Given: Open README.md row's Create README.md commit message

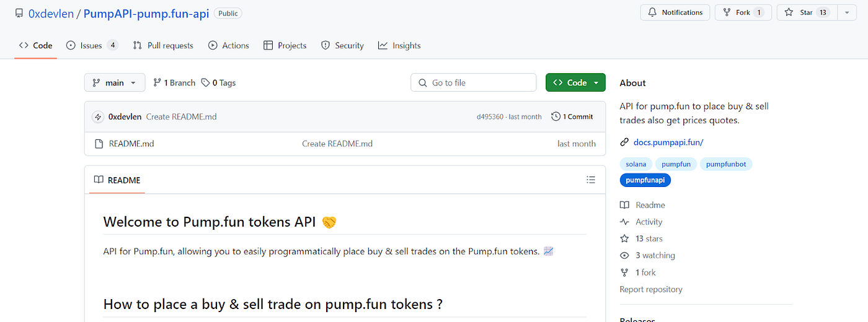Looking at the screenshot, I should tap(337, 143).
